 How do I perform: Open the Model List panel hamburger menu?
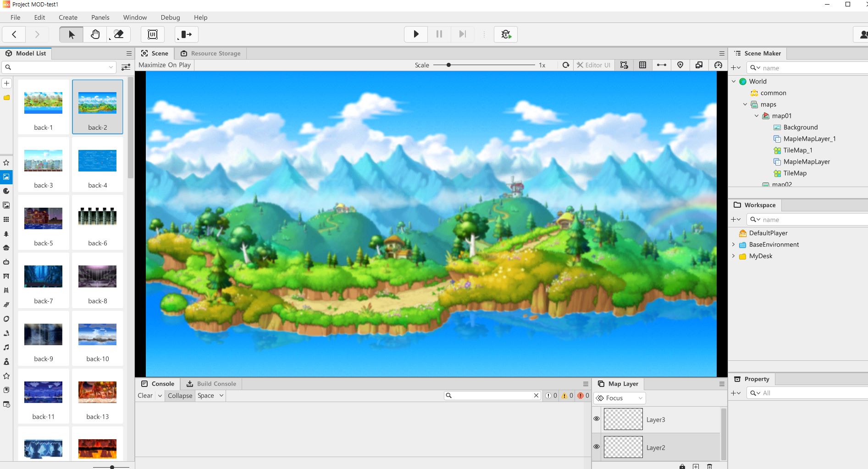129,53
